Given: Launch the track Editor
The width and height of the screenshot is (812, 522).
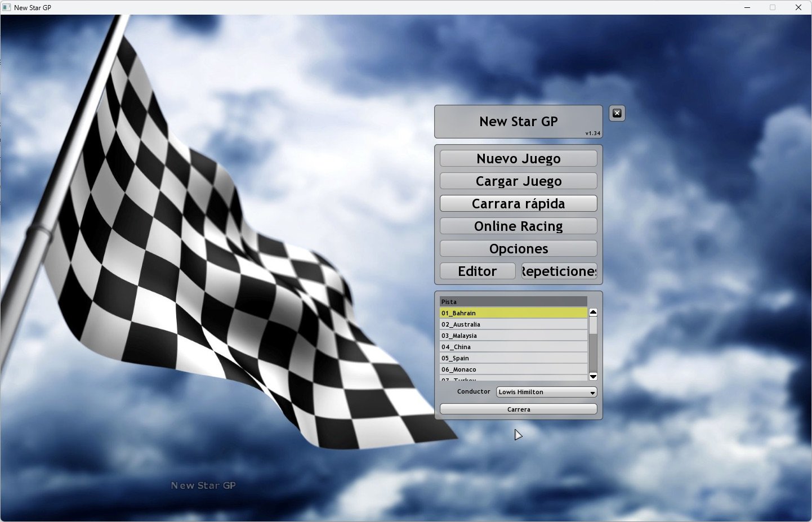Looking at the screenshot, I should click(477, 271).
